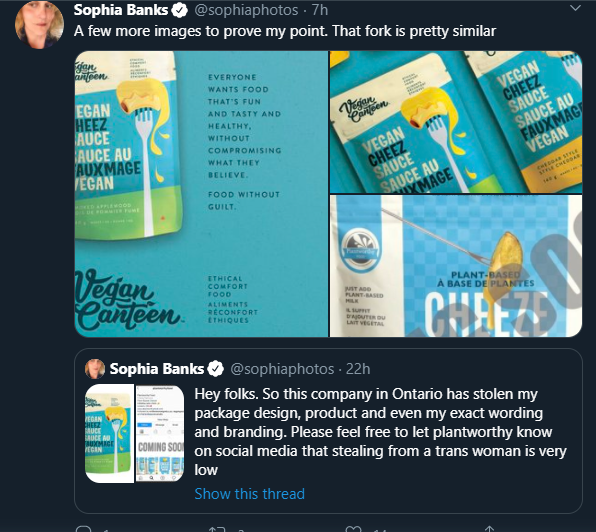Click the verified badge beside Sophia Banks
Image resolution: width=596 pixels, height=532 pixels.
179,10
